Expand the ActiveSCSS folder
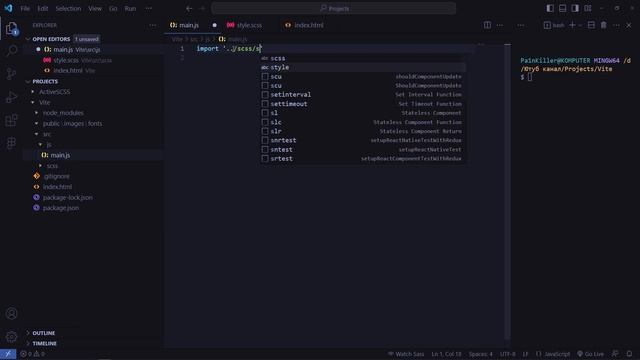 pyautogui.click(x=54, y=92)
